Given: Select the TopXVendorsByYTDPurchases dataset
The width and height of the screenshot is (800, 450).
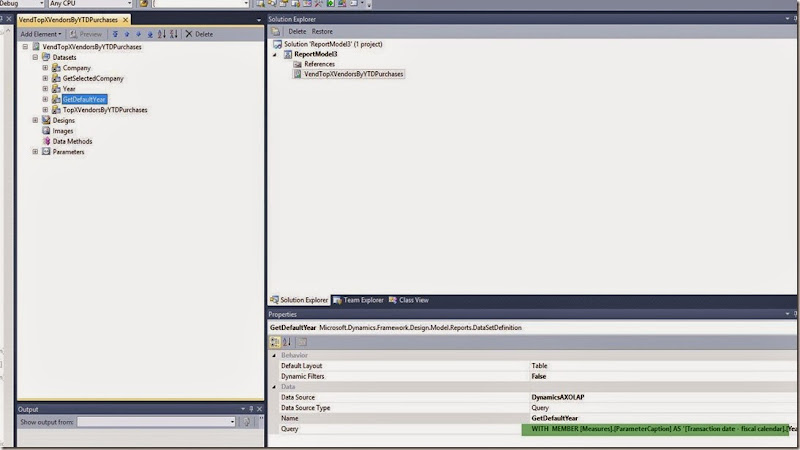Looking at the screenshot, I should tap(105, 110).
